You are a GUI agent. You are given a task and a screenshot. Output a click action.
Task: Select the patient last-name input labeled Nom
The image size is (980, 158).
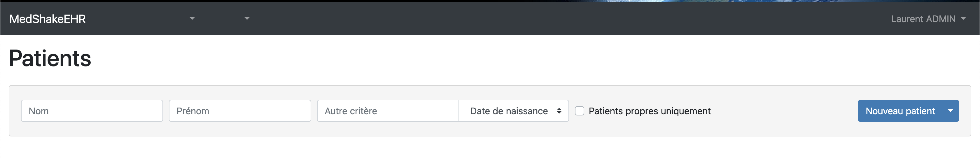pyautogui.click(x=92, y=111)
